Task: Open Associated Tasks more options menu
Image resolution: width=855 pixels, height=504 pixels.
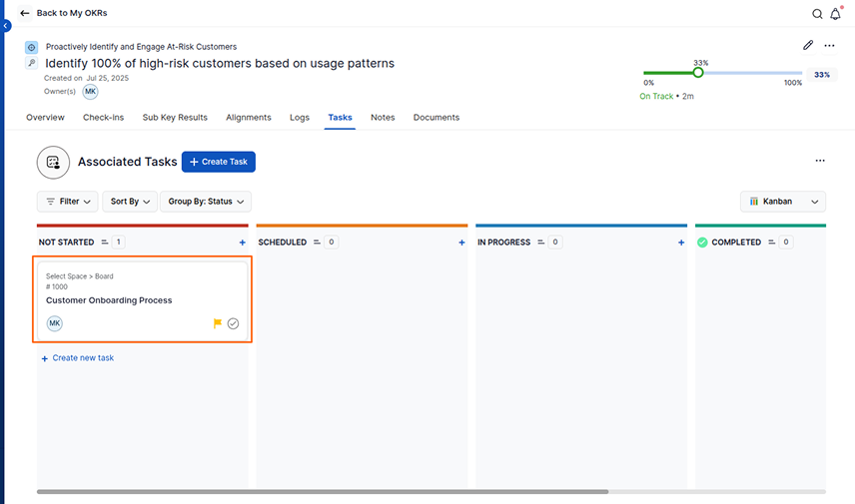Action: (820, 161)
